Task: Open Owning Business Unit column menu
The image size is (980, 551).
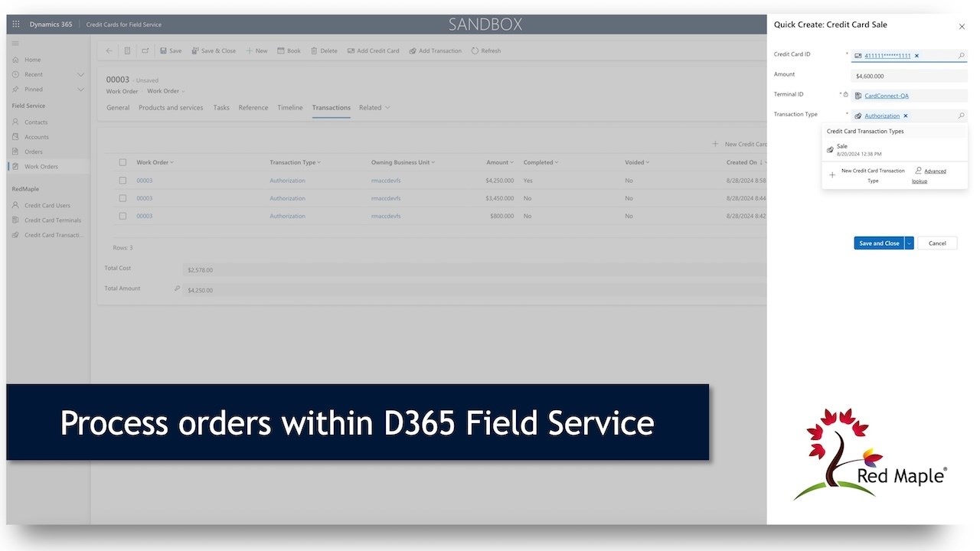Action: tap(403, 162)
